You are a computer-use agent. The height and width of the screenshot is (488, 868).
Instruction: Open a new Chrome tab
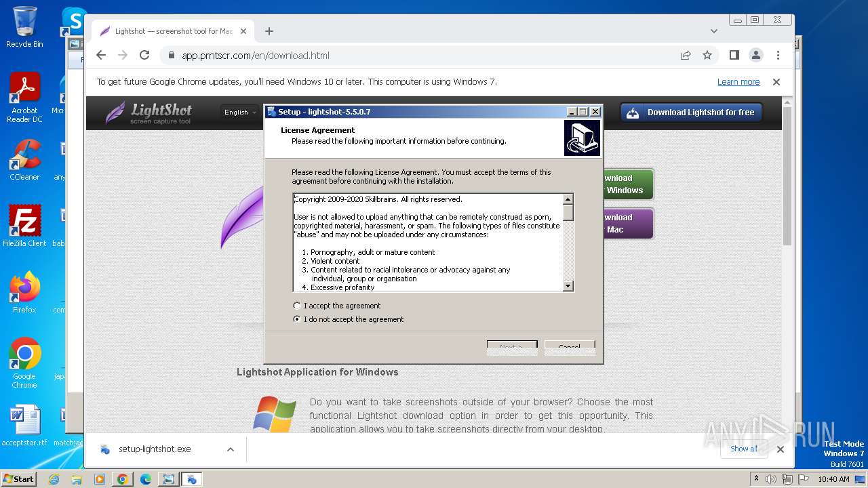(x=269, y=31)
